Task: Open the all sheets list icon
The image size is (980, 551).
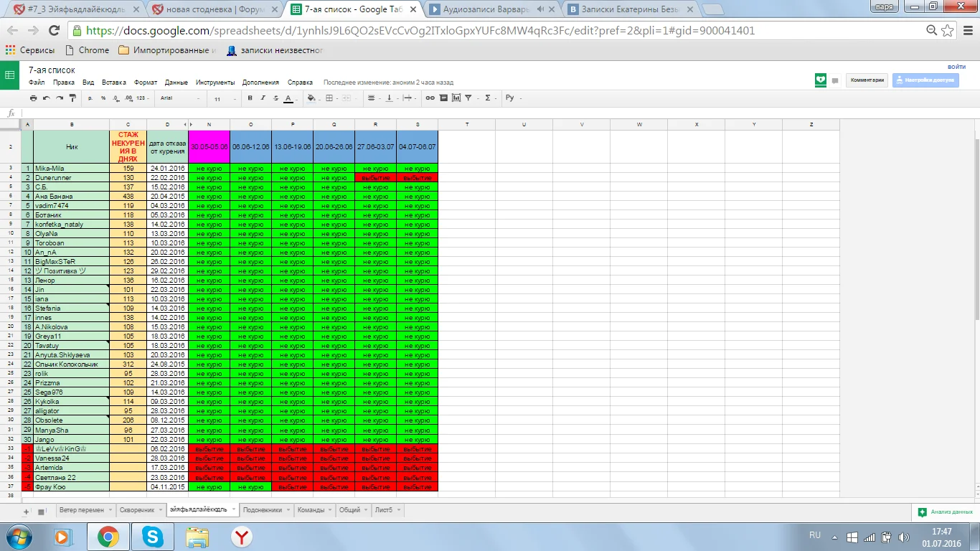Action: (x=41, y=512)
